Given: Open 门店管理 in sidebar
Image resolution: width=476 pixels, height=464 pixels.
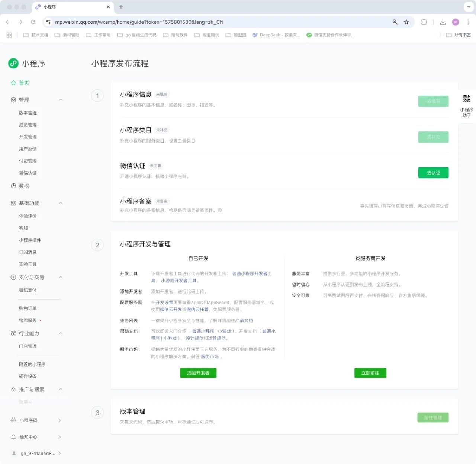Looking at the screenshot, I should tap(28, 346).
